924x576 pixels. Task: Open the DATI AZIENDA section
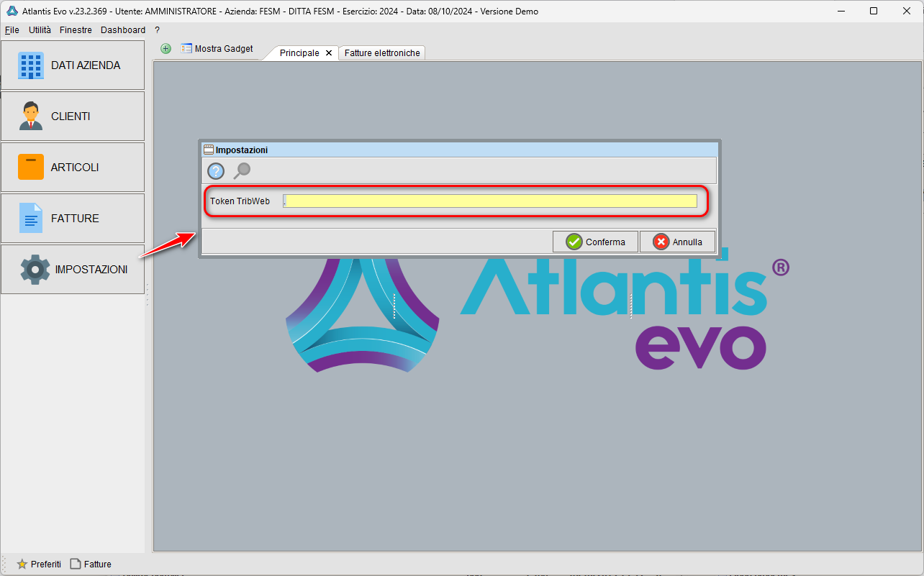pos(72,65)
